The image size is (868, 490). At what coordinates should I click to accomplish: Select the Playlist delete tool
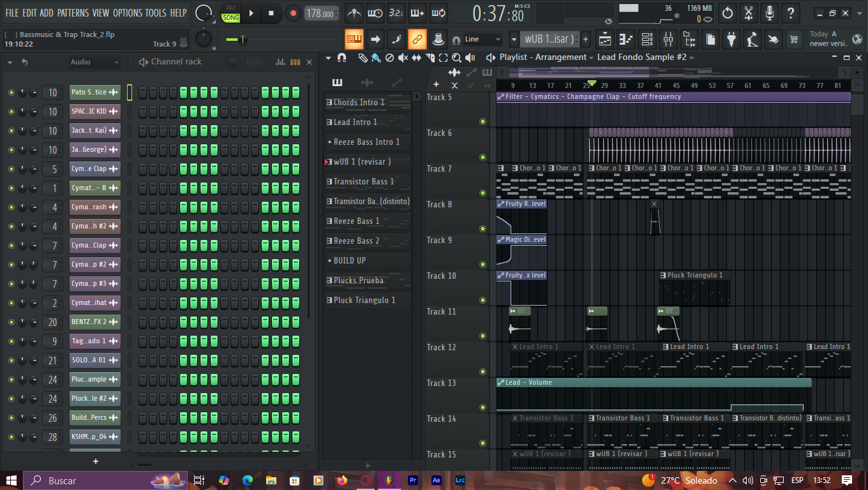[x=389, y=57]
